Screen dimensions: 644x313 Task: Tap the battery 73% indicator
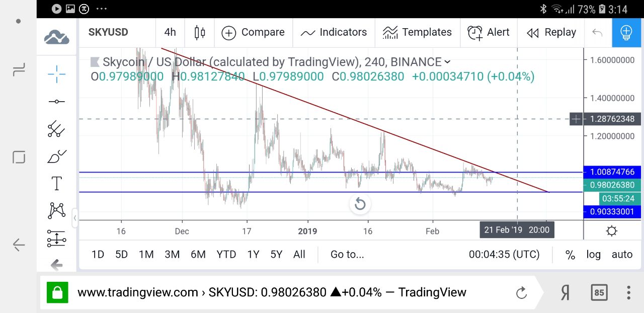click(x=592, y=9)
